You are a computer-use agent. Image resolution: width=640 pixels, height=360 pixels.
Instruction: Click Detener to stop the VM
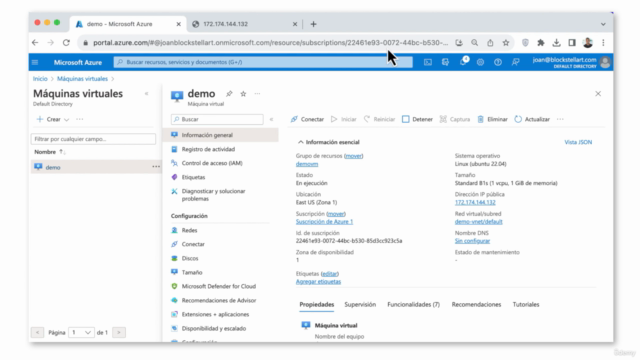click(x=418, y=119)
